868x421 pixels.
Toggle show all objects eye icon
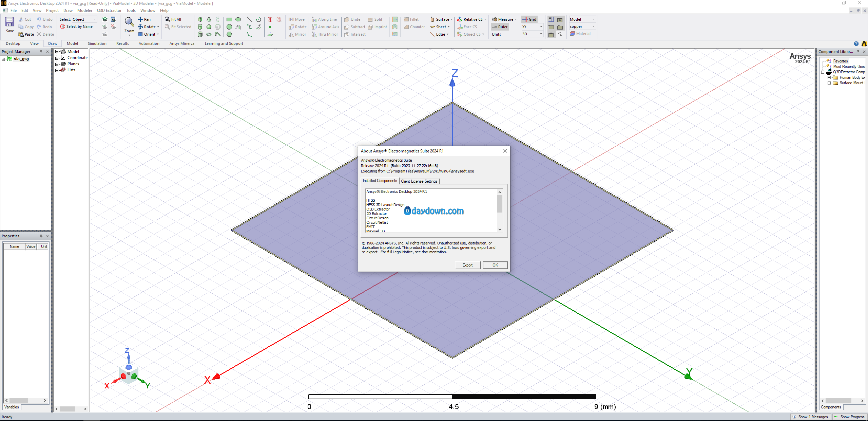[105, 19]
